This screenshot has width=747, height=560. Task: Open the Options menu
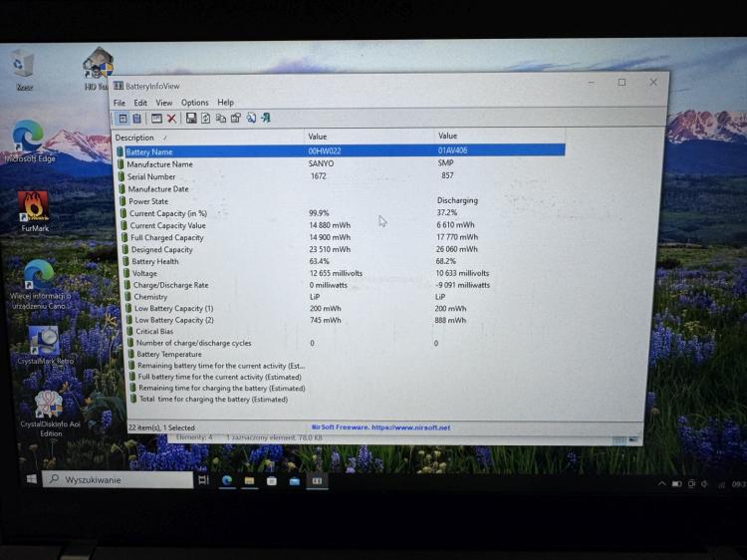pos(194,103)
